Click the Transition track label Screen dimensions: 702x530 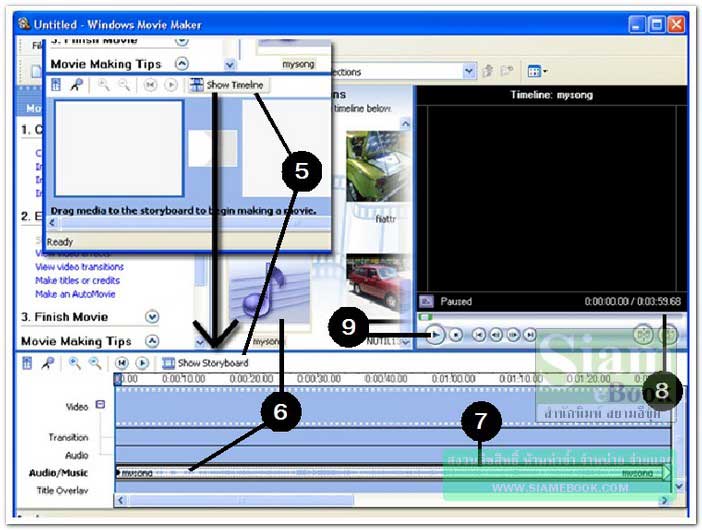coord(68,437)
